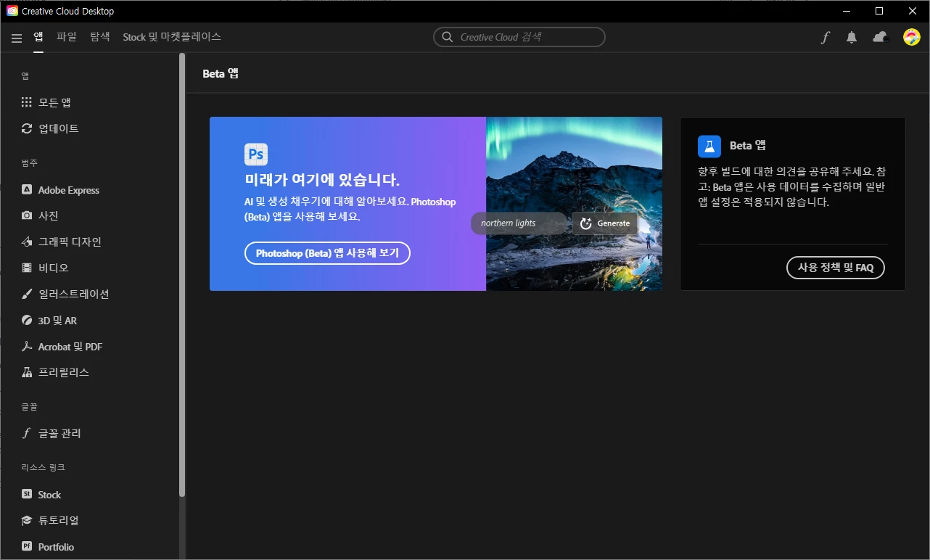930x560 pixels.
Task: Click the Beta 앱 page heading
Action: click(221, 73)
